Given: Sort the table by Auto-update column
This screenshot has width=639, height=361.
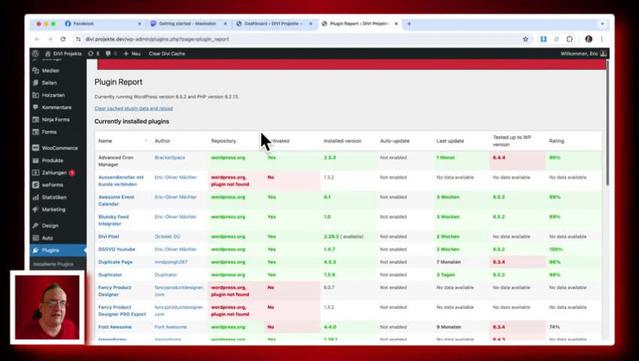Looking at the screenshot, I should coord(394,141).
